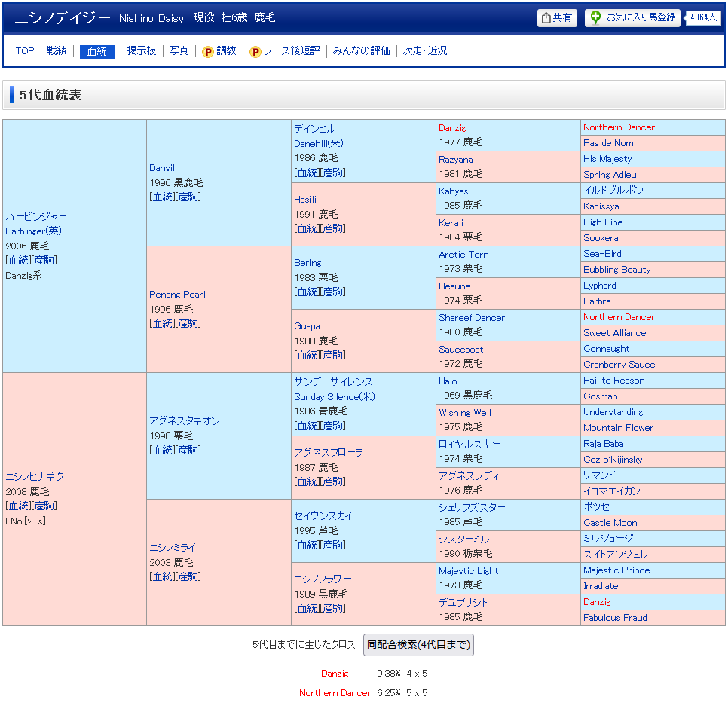The image size is (728, 706).
Task: Click the 共有 share button
Action: click(557, 17)
